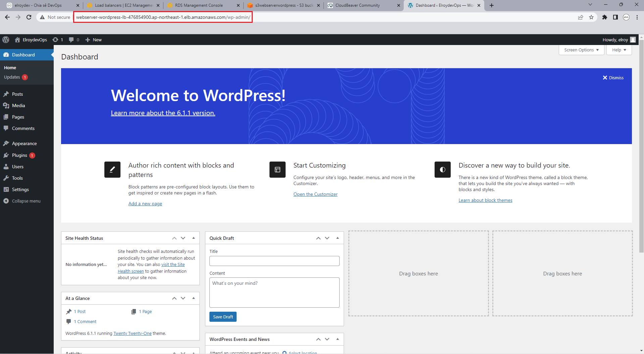Dismiss the Welcome to WordPress panel

coord(613,78)
